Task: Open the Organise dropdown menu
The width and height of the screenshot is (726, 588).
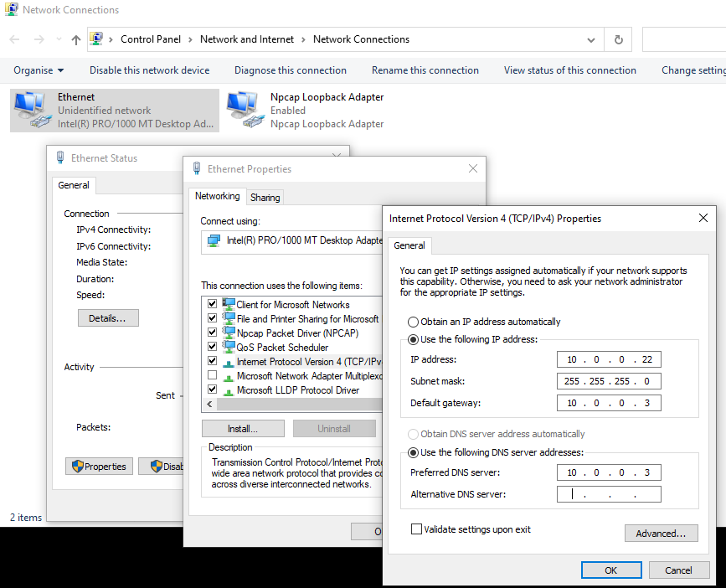Action: pos(35,70)
